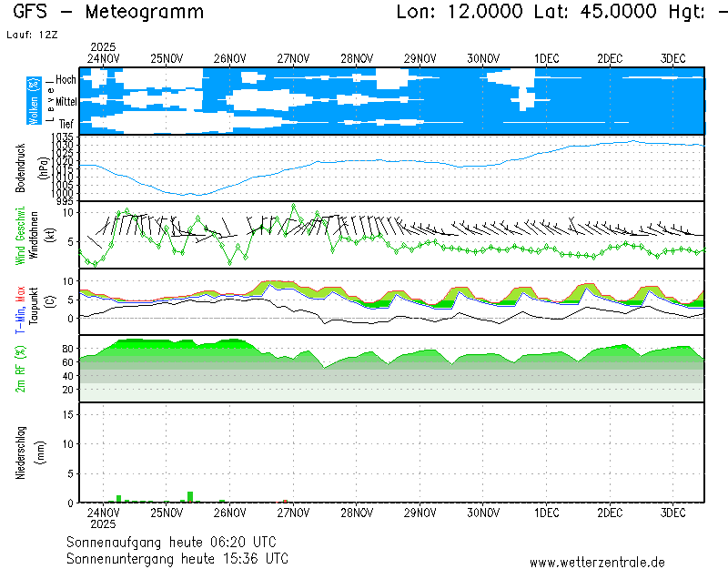This screenshot has width=728, height=569.
Task: Click the tallest green precipitation bar
Action: (190, 497)
